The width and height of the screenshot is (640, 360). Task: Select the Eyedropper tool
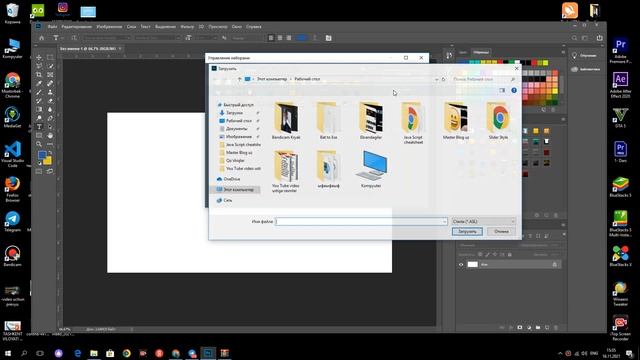pos(39,83)
